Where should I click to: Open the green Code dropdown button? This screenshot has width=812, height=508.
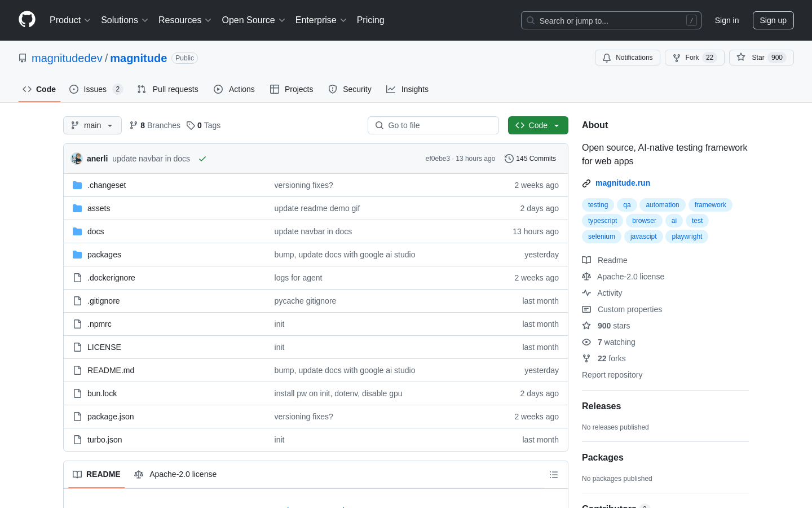(x=538, y=125)
